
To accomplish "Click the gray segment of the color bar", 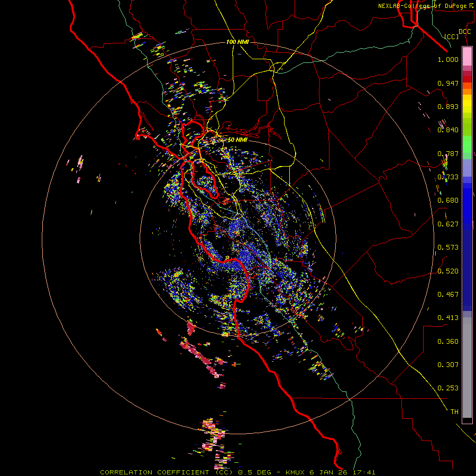I will (467, 368).
